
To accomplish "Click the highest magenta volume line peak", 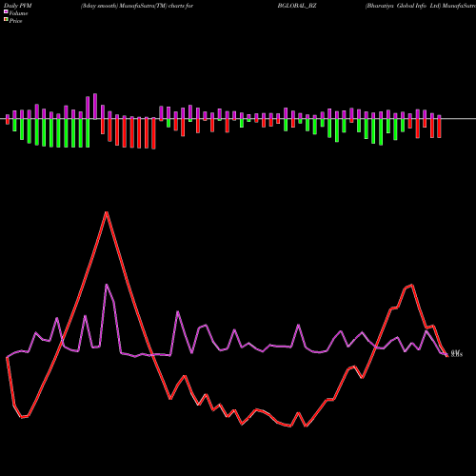I will [107, 285].
